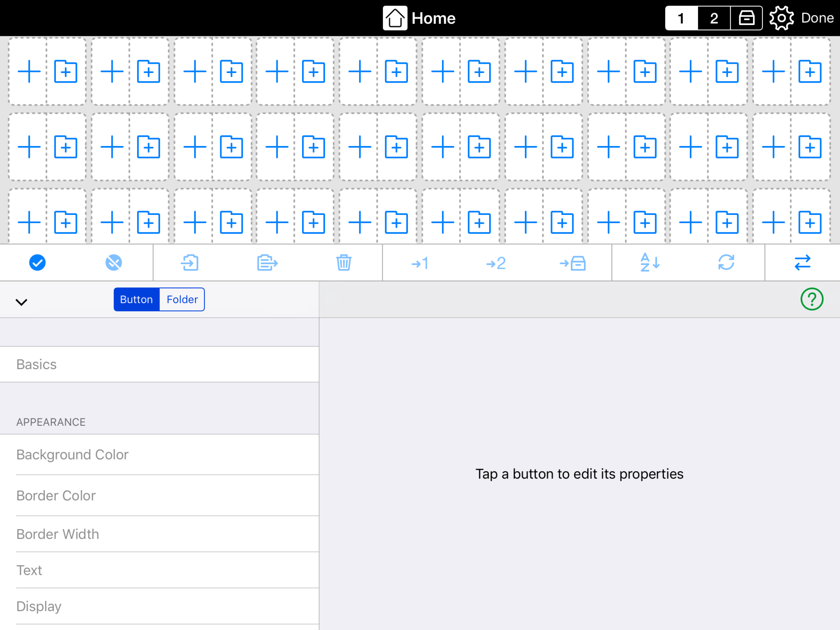
Task: Copy selection using the export clipboard icon
Action: pyautogui.click(x=267, y=263)
